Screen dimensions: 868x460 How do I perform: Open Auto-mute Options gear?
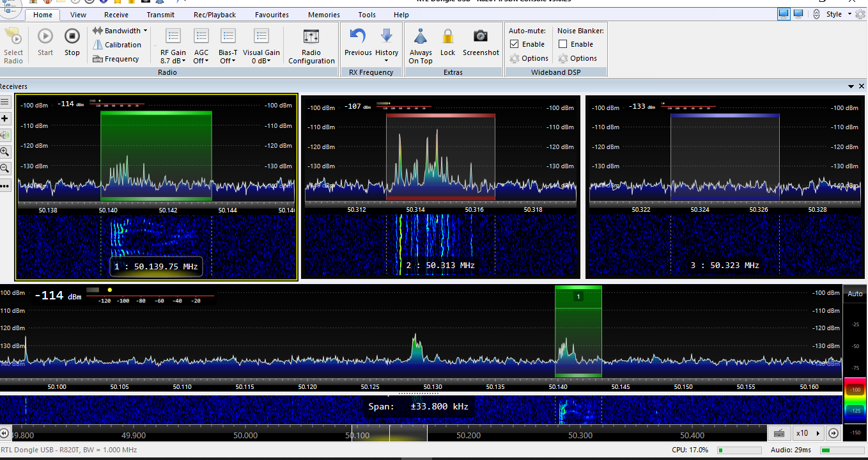pyautogui.click(x=529, y=58)
